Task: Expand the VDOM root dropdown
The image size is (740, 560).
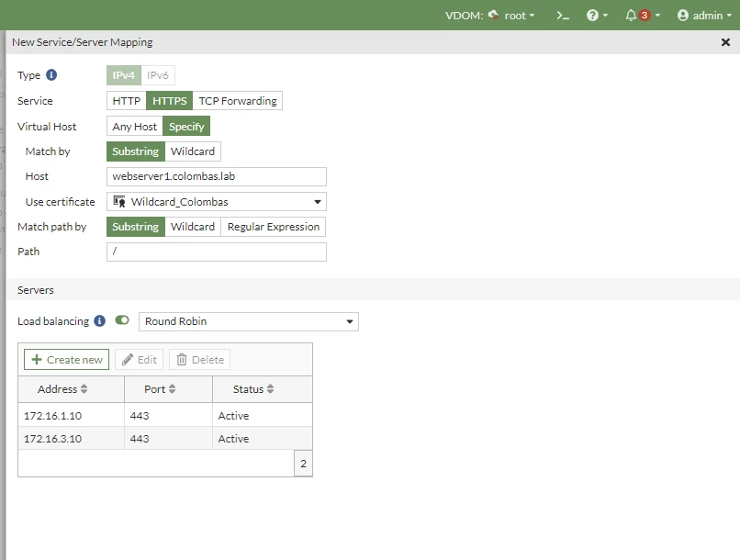Action: [x=519, y=16]
